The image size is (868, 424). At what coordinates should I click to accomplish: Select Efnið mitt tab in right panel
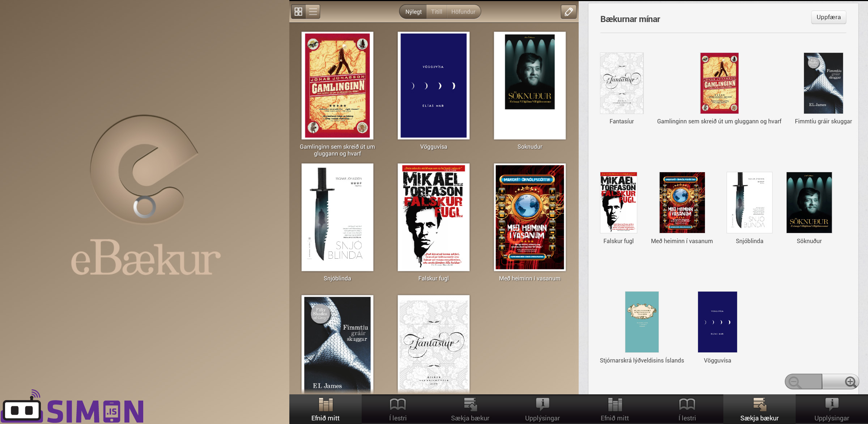pos(614,410)
